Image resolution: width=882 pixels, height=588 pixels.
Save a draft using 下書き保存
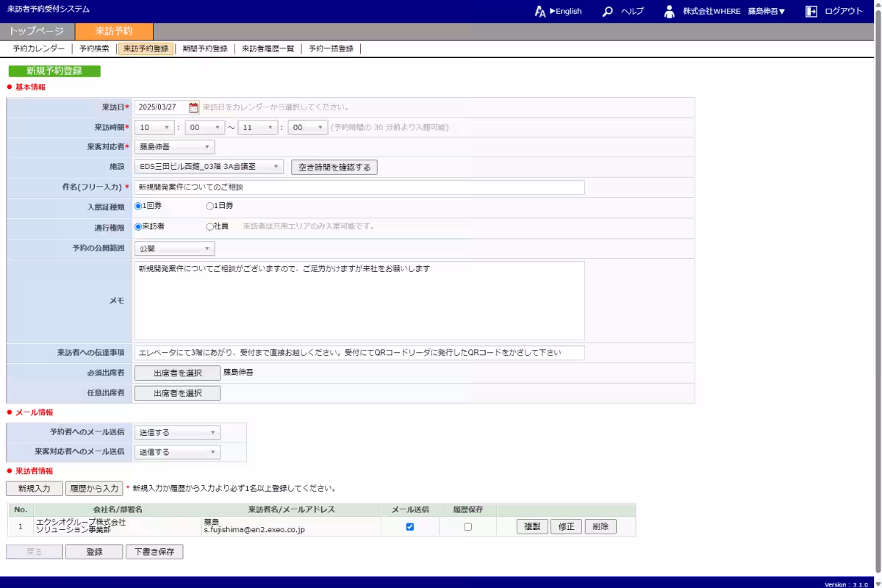point(154,551)
